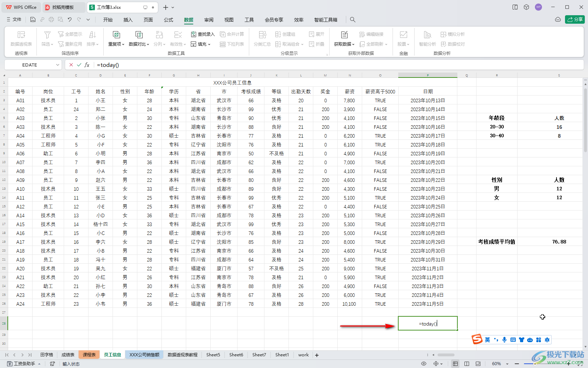This screenshot has width=588, height=368.
Task: Go to first sheet navigation arrow
Action: (x=7, y=355)
